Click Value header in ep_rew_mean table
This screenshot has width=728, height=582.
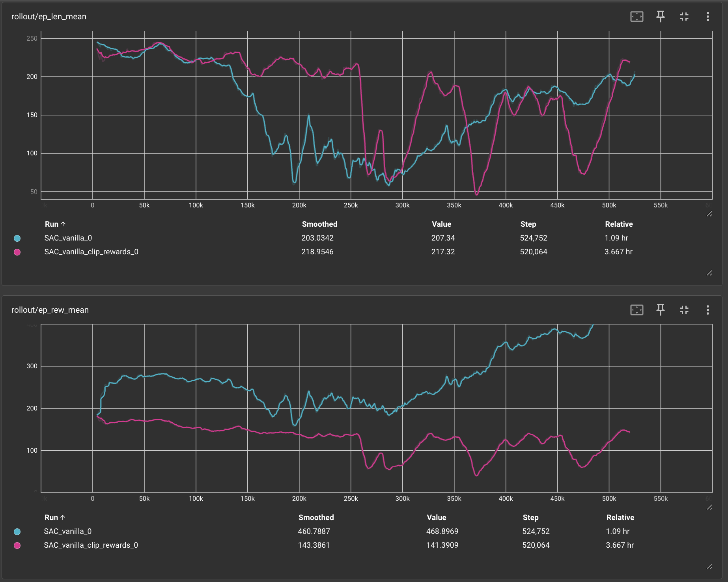[436, 517]
